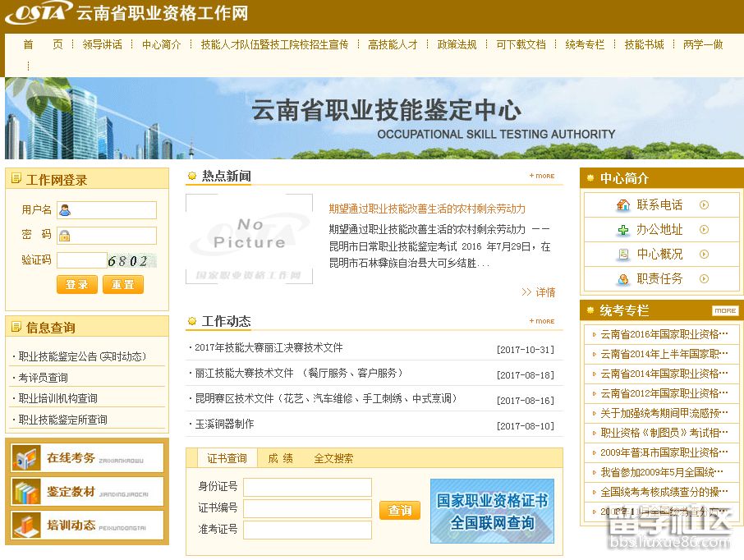The height and width of the screenshot is (560, 744).
Task: Open the >>详情 news detail link
Action: tap(538, 293)
